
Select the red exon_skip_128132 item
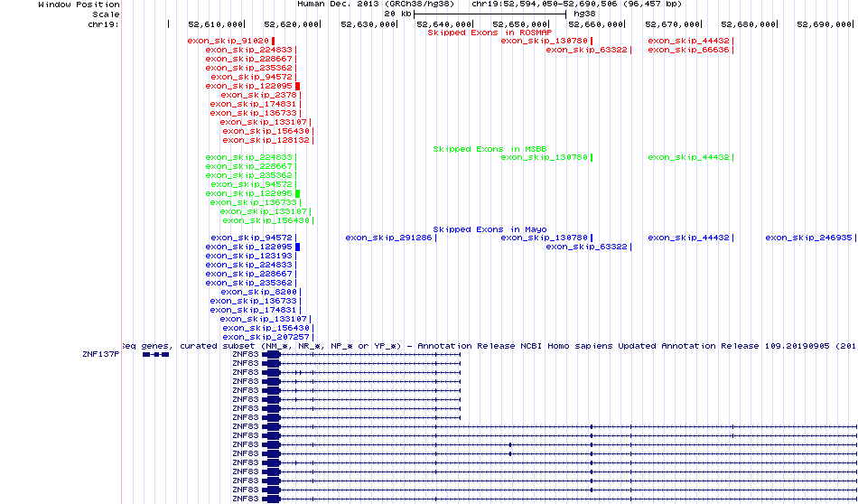point(266,140)
